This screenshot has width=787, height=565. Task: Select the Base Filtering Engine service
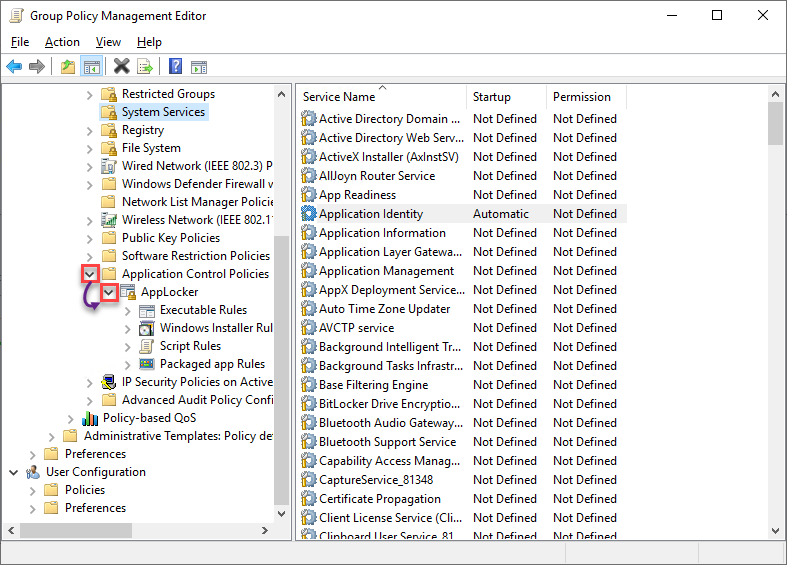coord(462,385)
